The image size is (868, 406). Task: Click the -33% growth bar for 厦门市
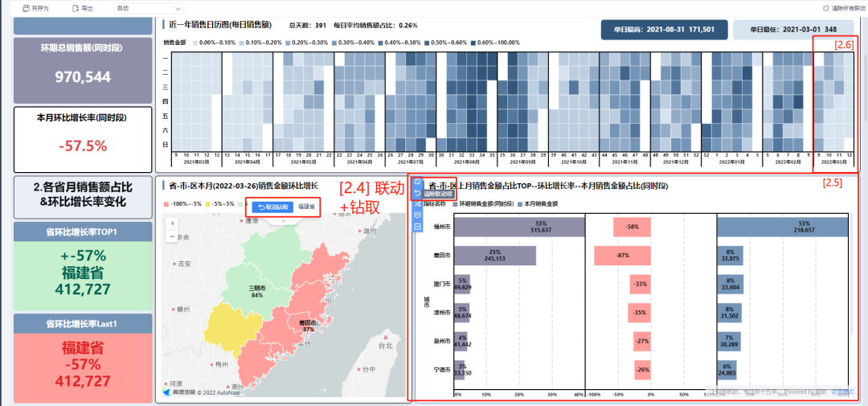640,284
